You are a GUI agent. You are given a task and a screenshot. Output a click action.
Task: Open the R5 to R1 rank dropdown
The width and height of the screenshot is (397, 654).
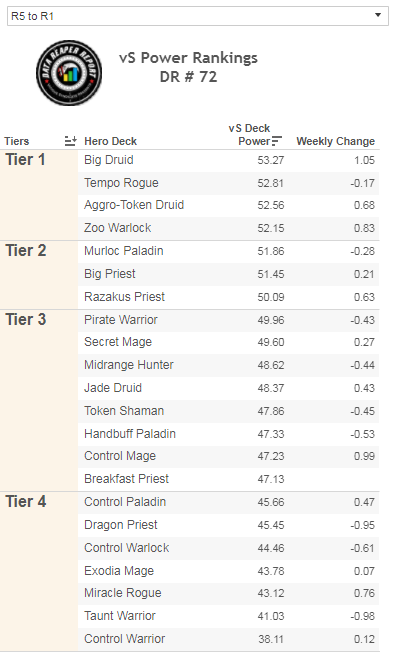(198, 16)
